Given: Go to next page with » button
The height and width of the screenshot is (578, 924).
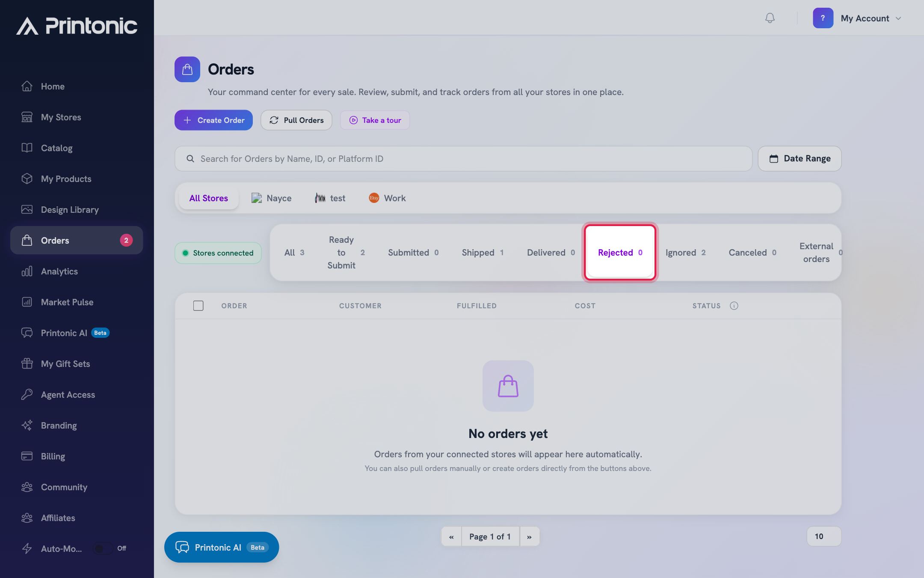Looking at the screenshot, I should tap(529, 536).
